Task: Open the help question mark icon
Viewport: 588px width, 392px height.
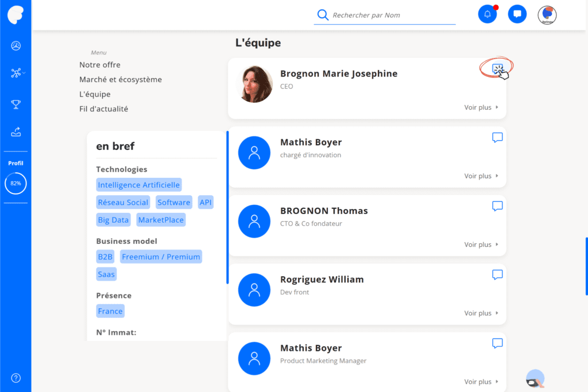Action: click(16, 378)
